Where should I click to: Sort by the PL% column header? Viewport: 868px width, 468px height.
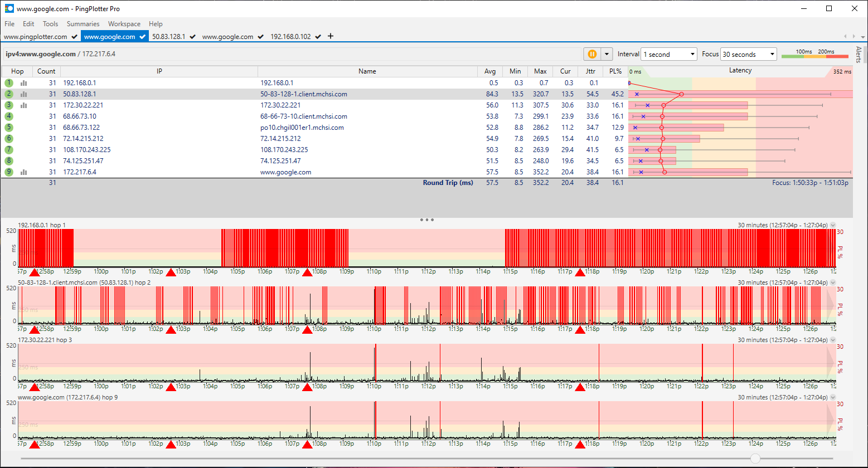coord(615,71)
